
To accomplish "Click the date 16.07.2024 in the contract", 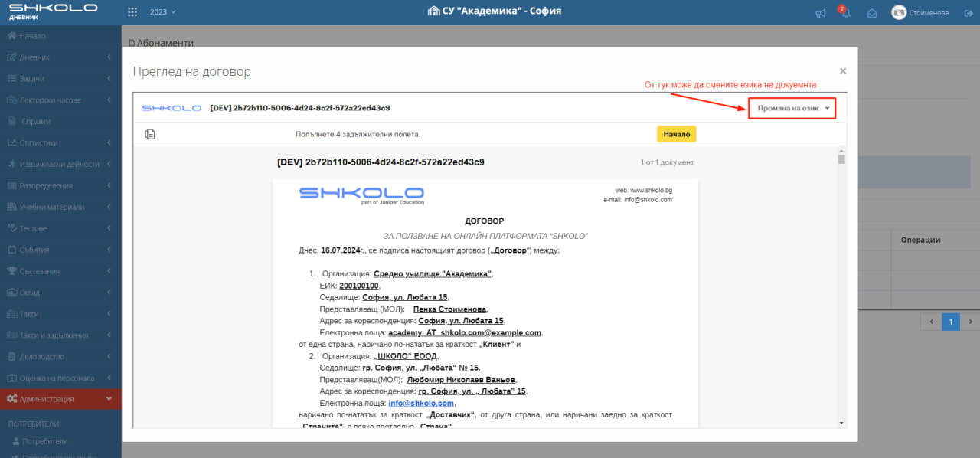I will [341, 250].
